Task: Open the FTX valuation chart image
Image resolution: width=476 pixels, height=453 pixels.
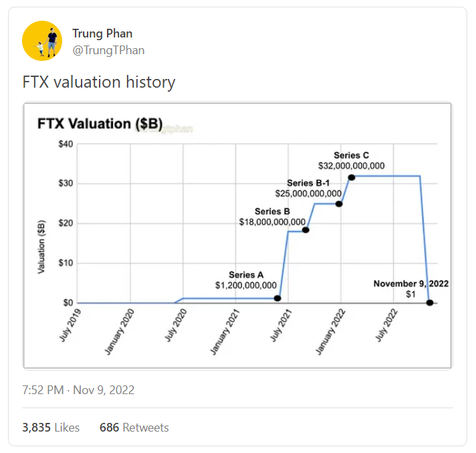Action: click(x=237, y=235)
